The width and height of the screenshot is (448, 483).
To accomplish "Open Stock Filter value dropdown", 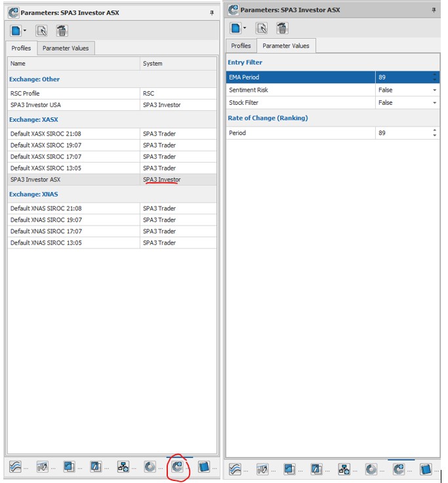I will pos(434,103).
